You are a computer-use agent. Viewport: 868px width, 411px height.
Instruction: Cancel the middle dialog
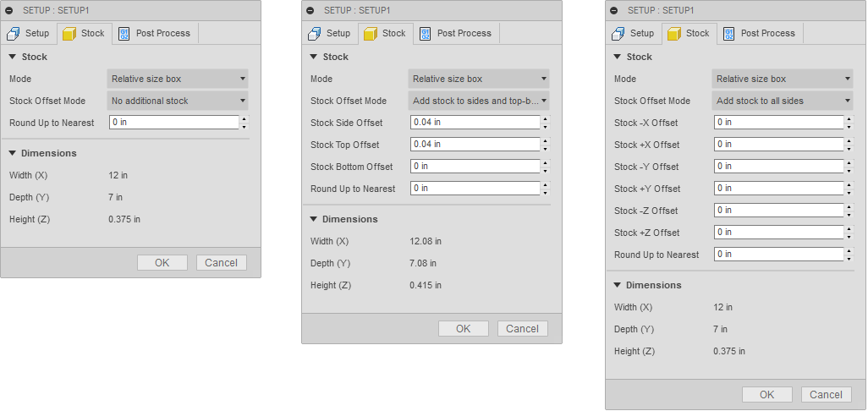pyautogui.click(x=523, y=329)
